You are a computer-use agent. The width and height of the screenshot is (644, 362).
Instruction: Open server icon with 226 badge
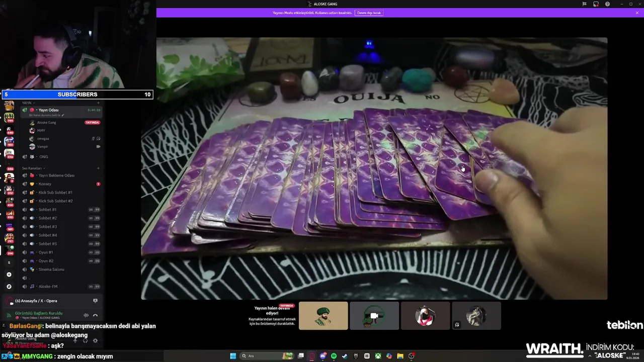click(x=9, y=154)
